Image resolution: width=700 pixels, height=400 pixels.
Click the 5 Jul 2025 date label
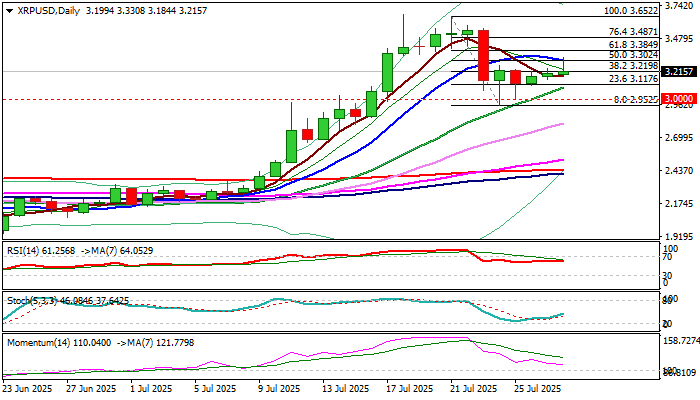tap(216, 388)
